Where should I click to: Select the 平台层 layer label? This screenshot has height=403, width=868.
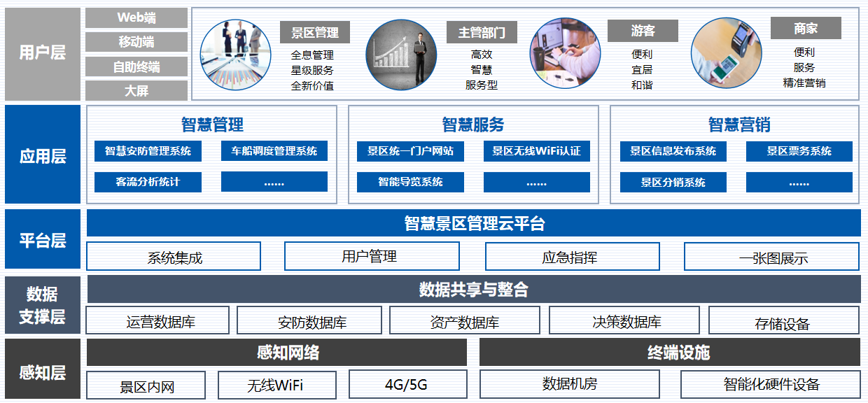pyautogui.click(x=43, y=239)
